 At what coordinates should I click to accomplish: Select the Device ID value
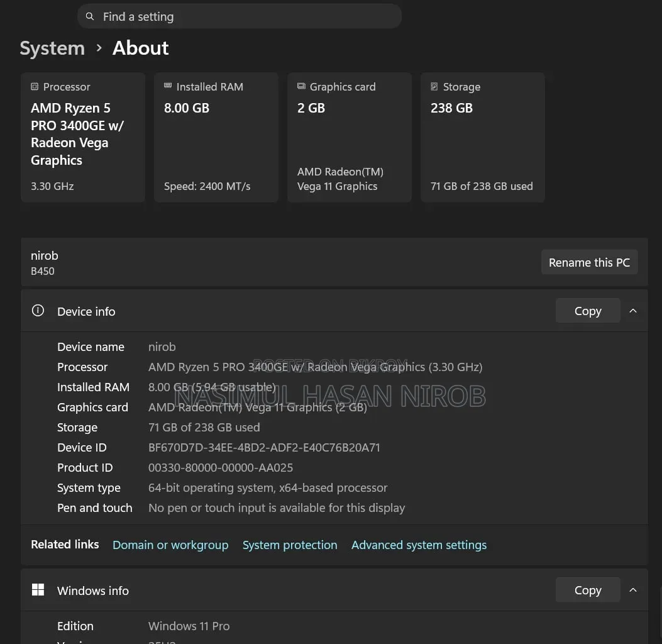click(x=264, y=448)
